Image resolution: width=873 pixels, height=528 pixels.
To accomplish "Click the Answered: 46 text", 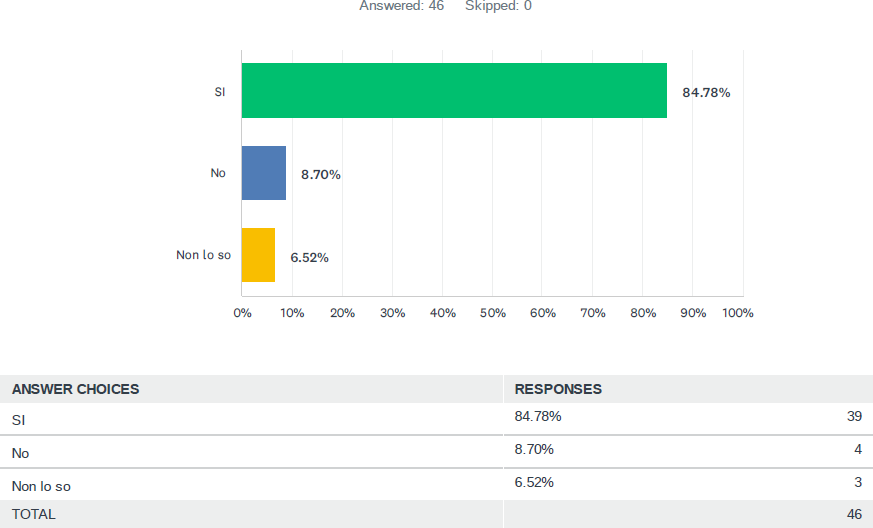I will [x=401, y=6].
